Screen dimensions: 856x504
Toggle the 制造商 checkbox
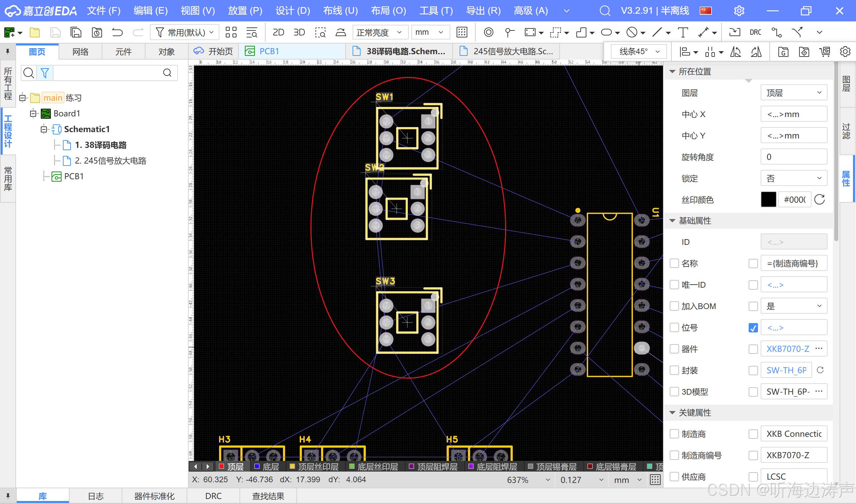[x=674, y=434]
